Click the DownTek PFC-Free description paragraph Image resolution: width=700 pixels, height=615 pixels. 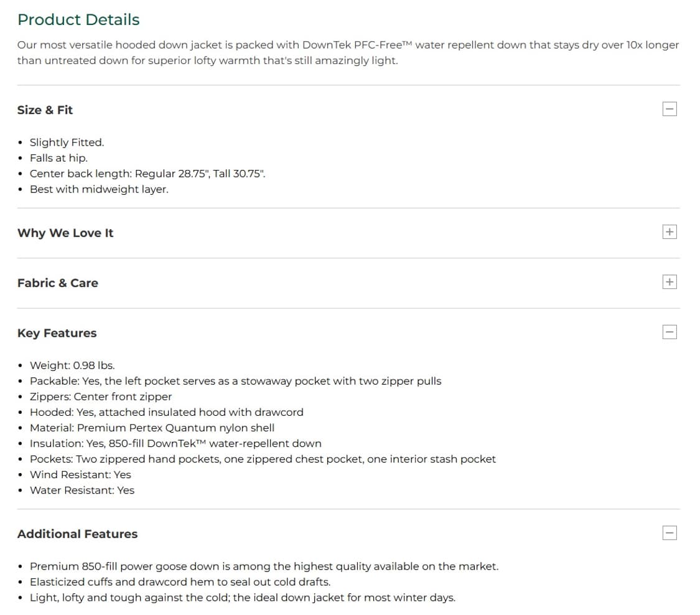(348, 53)
